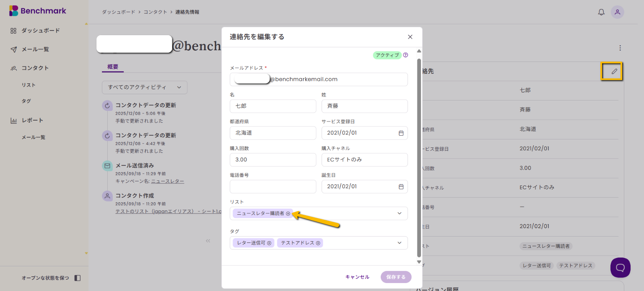Select メール一覧 under レポート
Viewport: 644px width, 291px height.
33,137
